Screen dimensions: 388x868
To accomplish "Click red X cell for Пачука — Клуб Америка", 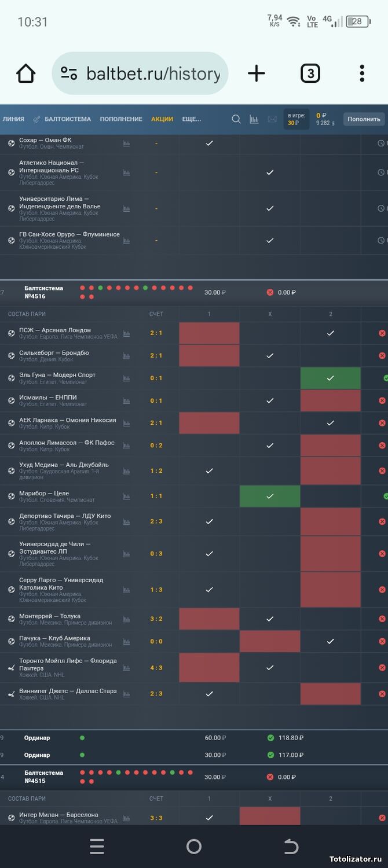I will click(270, 641).
